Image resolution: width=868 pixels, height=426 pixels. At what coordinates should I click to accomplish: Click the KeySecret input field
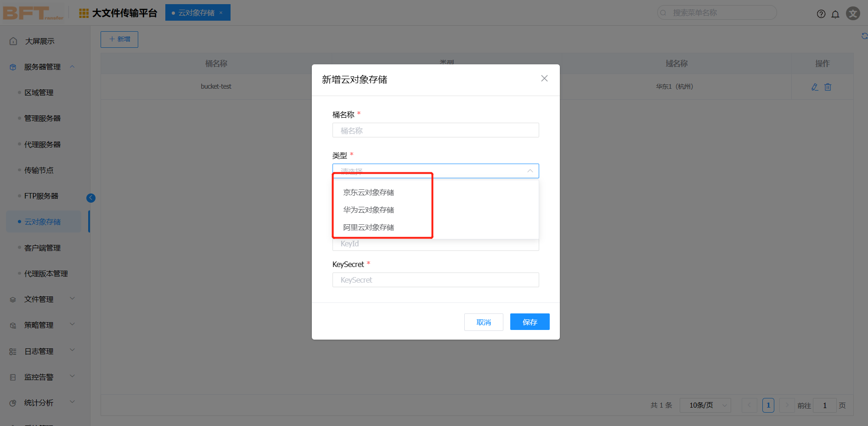click(x=435, y=280)
